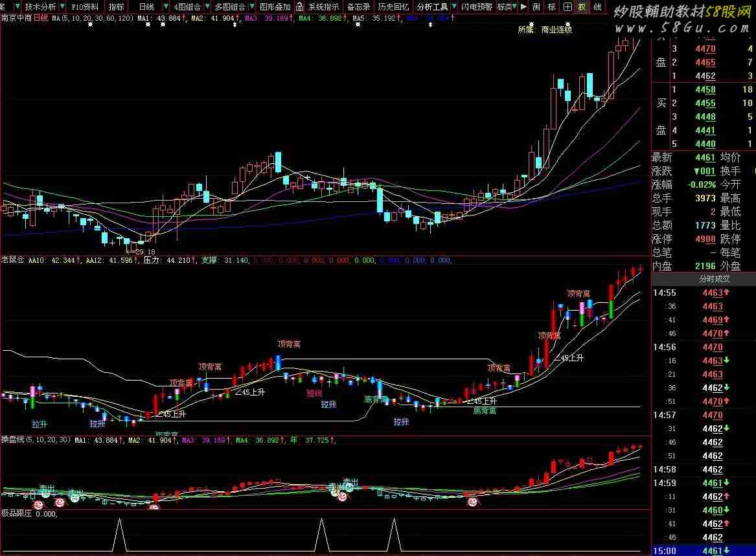The image size is (756, 556).
Task: Open 闪电预警 alerts
Action: click(x=477, y=6)
